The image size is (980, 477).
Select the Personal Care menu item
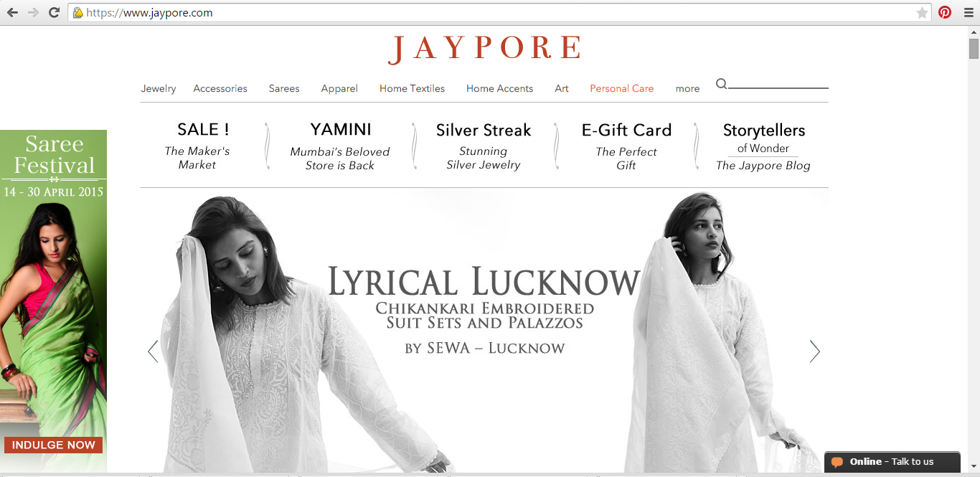tap(621, 88)
